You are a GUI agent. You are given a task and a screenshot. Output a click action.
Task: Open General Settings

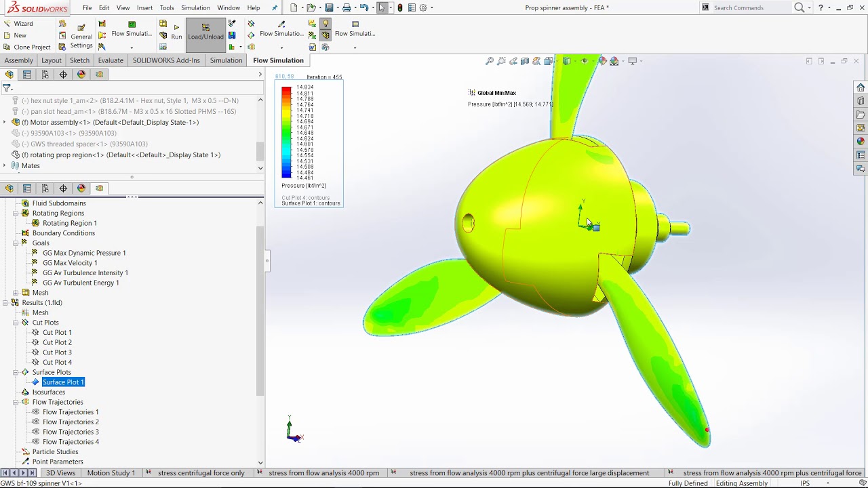[81, 37]
